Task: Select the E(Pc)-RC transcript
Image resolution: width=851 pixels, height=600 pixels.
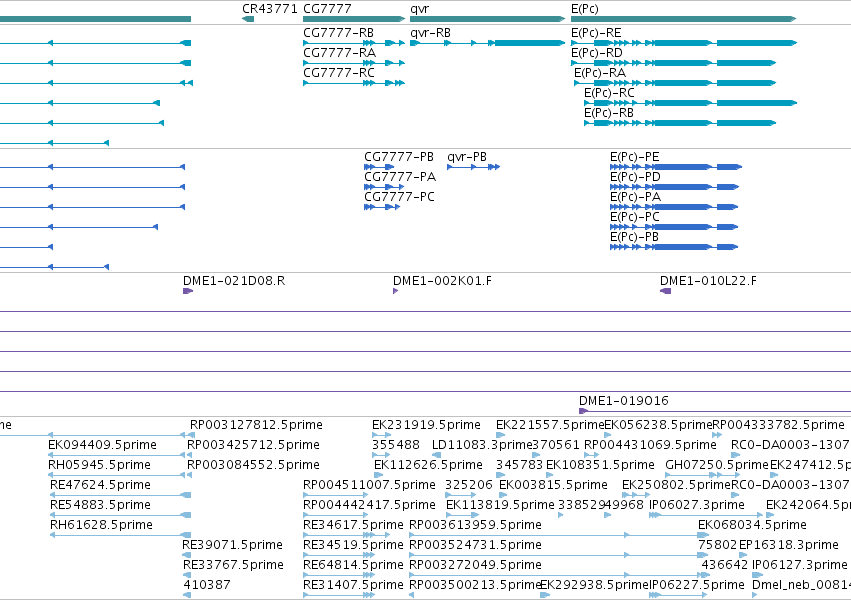Action: [x=690, y=103]
